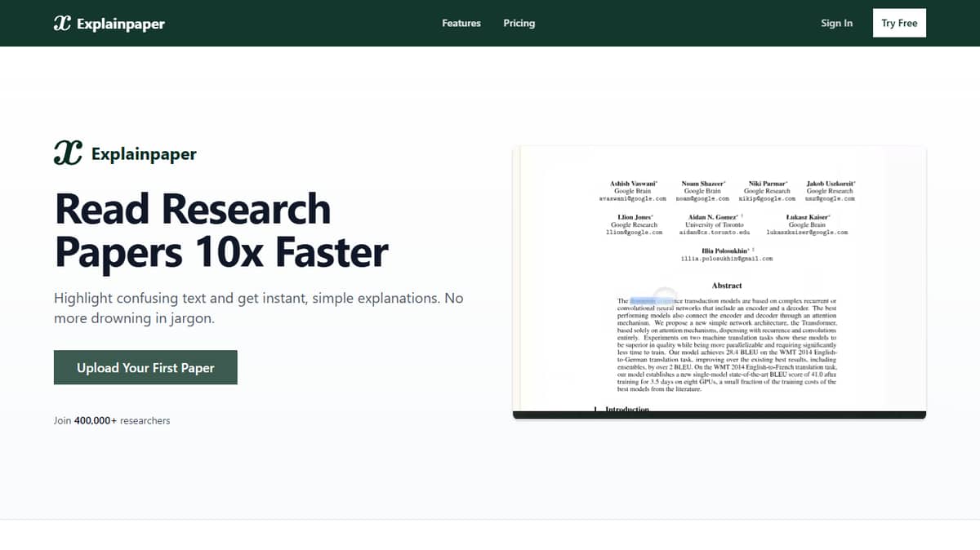Open the Pricing menu item
980x550 pixels.
519,23
